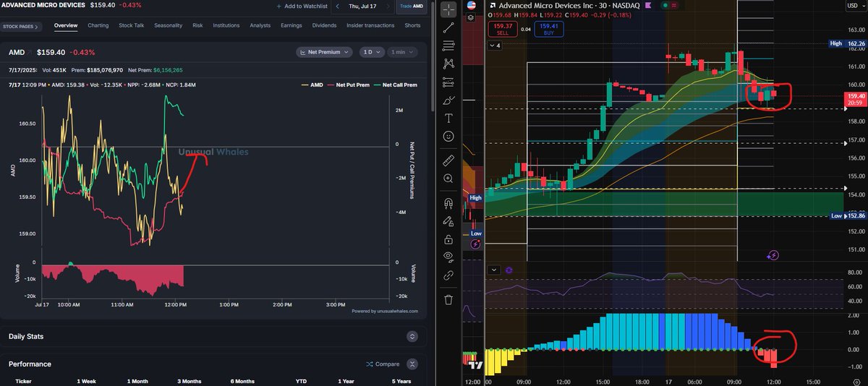Collapse the lower indicator pane legend chevron
The image size is (868, 386).
(x=494, y=270)
